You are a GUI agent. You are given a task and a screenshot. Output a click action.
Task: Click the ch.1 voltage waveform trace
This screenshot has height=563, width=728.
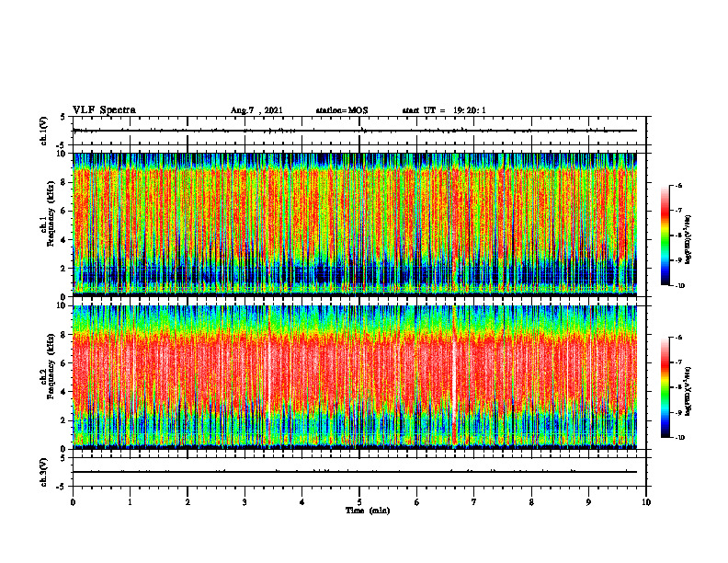355,131
